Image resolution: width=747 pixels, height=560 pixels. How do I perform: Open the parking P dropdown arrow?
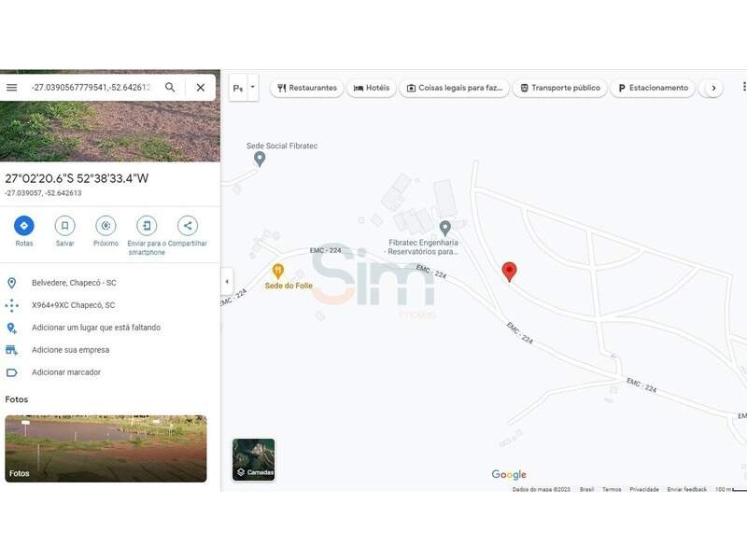tap(252, 88)
